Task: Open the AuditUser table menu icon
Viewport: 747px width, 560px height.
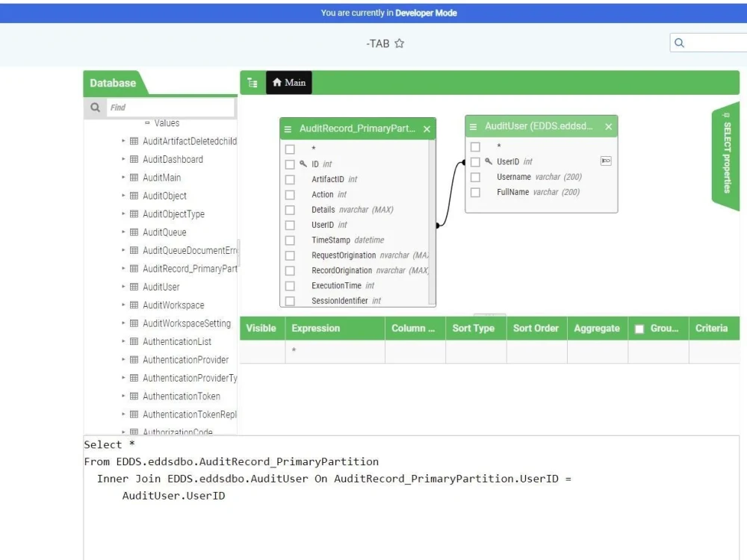Action: [x=473, y=127]
